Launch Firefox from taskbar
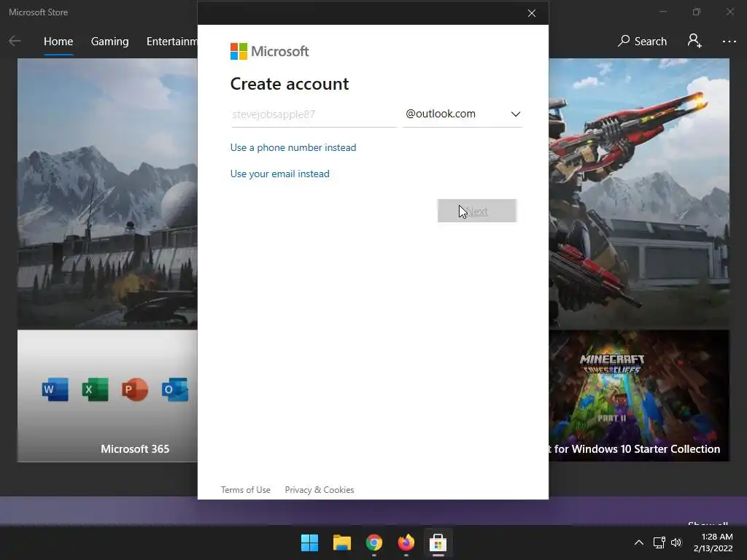 [406, 542]
